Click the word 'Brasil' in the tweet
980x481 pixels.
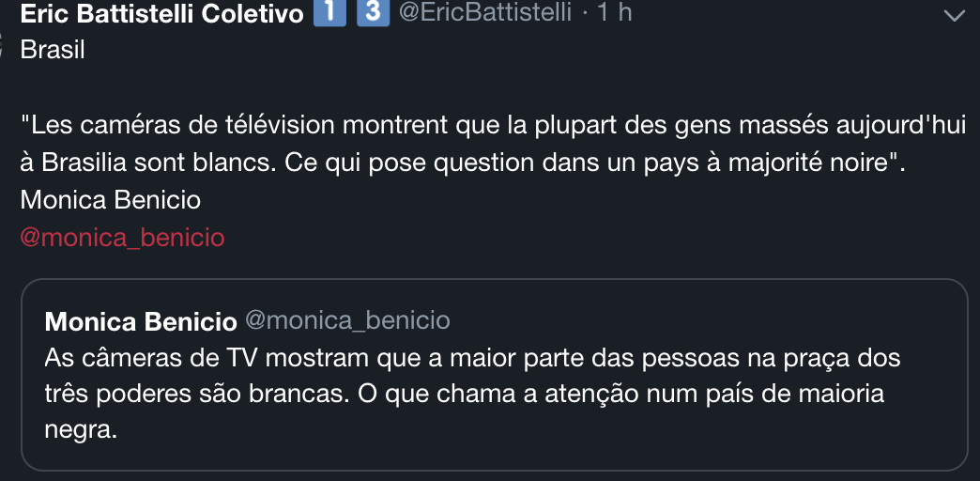click(53, 50)
